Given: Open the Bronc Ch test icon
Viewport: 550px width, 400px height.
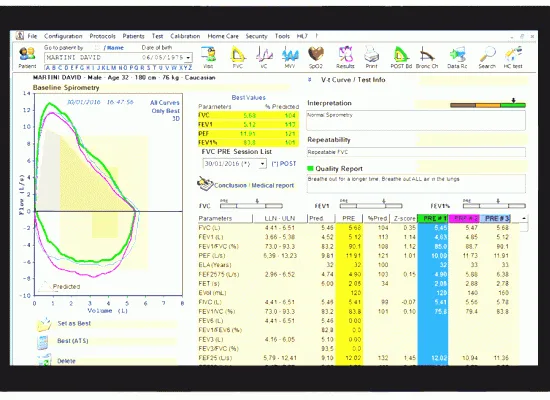Looking at the screenshot, I should (427, 57).
